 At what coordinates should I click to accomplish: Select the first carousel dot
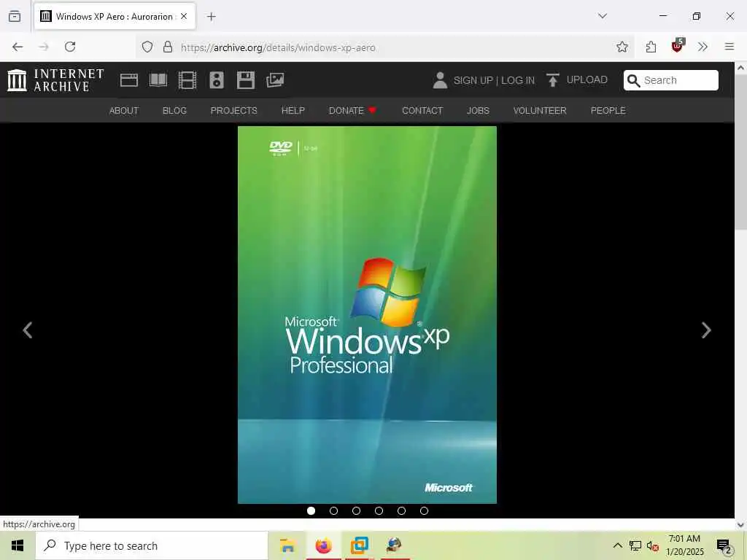311,511
